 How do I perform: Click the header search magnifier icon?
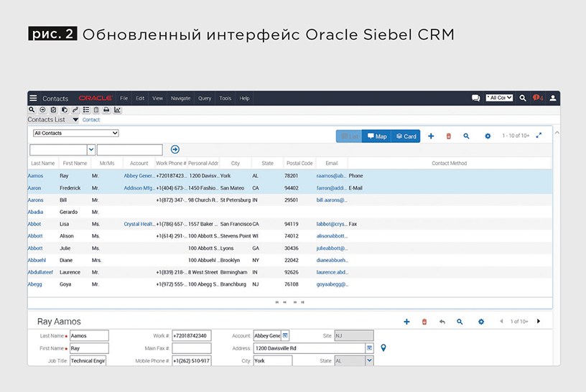(x=523, y=98)
